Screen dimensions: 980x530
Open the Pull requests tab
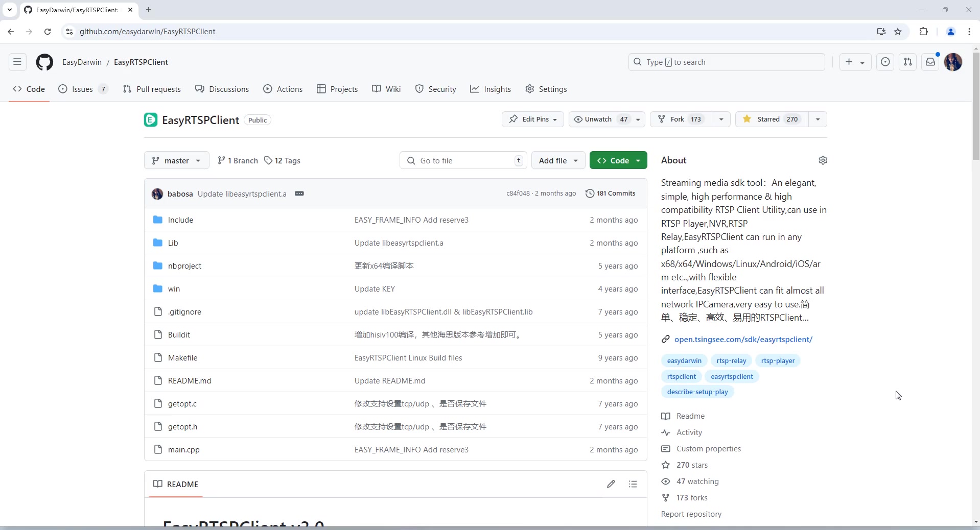[x=152, y=89]
